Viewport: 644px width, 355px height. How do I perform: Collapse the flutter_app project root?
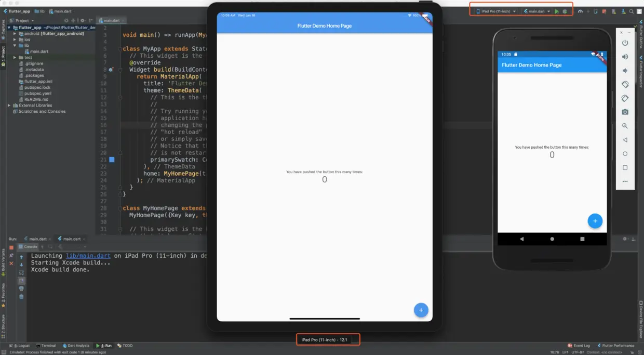(9, 28)
